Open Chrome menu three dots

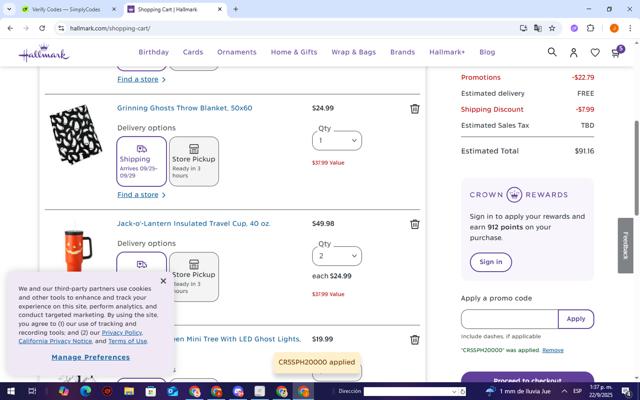(x=630, y=28)
